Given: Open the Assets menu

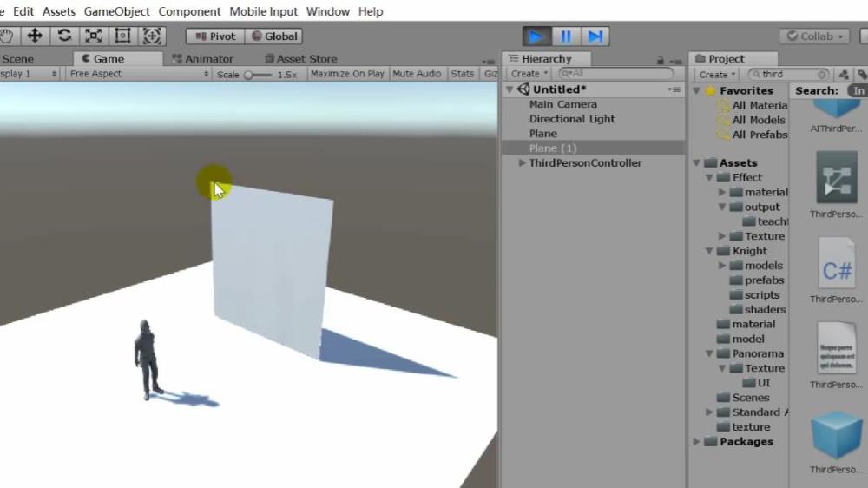Looking at the screenshot, I should click(x=59, y=11).
